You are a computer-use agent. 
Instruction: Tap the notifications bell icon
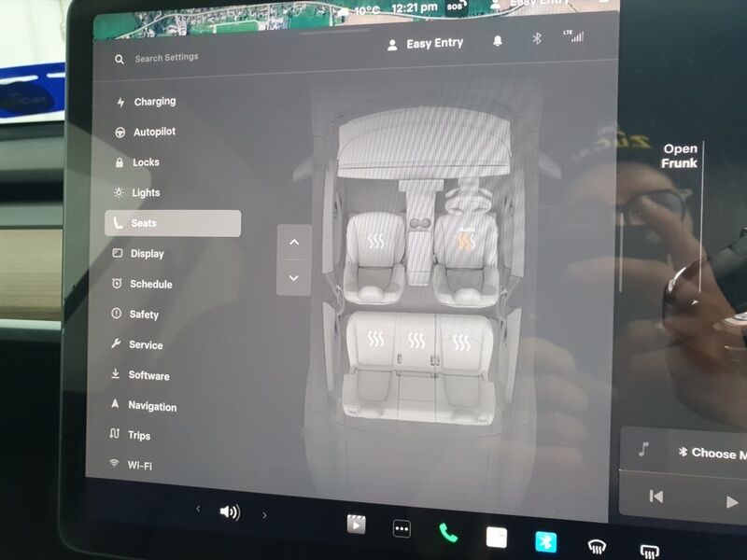(x=498, y=42)
